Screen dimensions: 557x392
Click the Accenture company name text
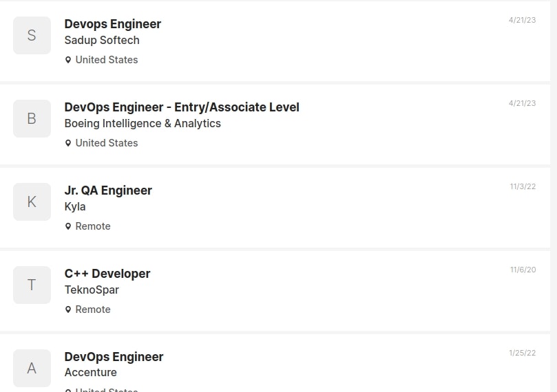pos(91,373)
